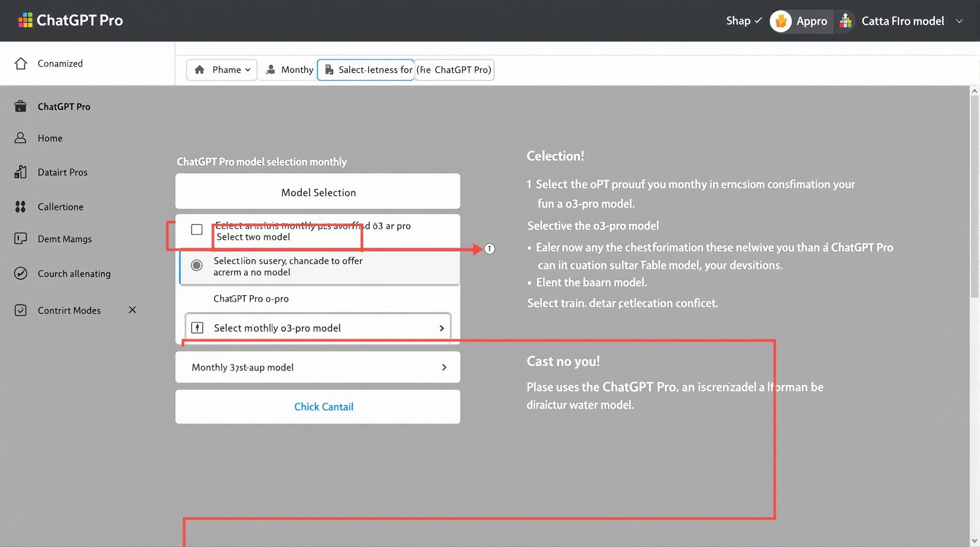Image resolution: width=980 pixels, height=547 pixels.
Task: Open Home in the sidebar
Action: [x=50, y=138]
